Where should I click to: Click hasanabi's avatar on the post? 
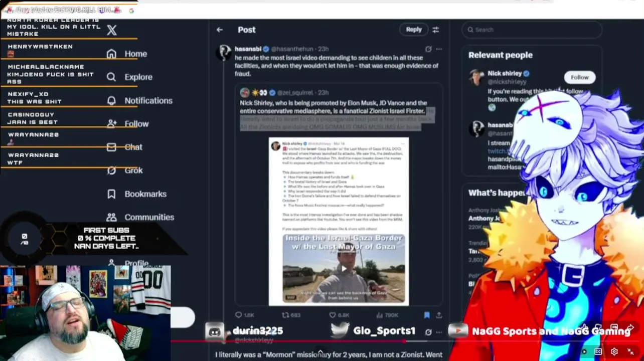[224, 52]
